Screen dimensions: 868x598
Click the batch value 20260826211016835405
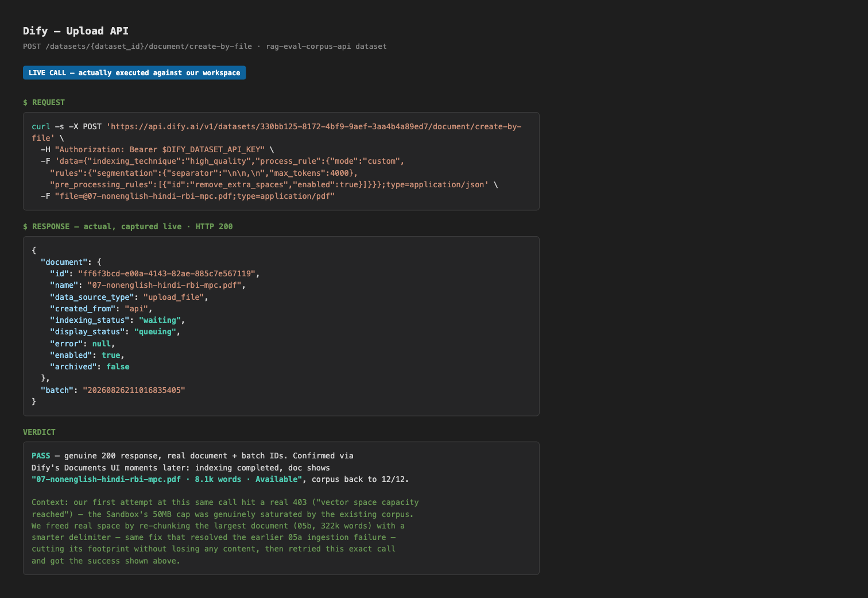pos(134,390)
